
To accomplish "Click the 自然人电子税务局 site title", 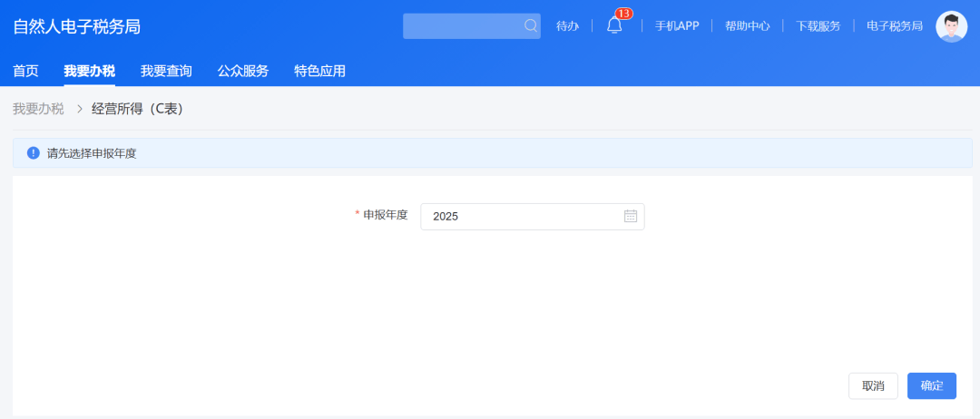I will tap(77, 26).
